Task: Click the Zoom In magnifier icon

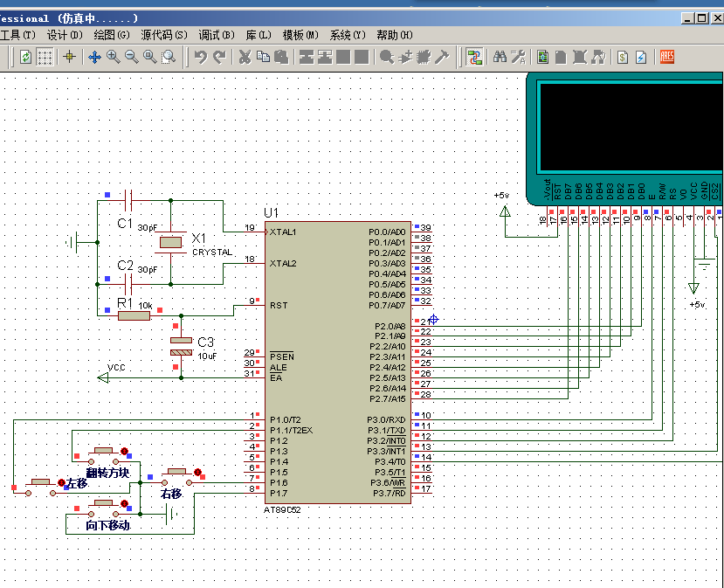Action: (x=114, y=57)
